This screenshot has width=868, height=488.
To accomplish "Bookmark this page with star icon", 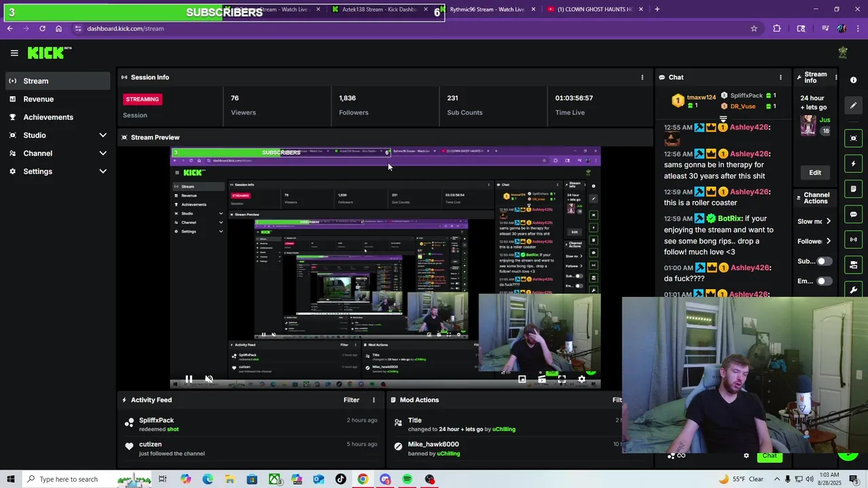I will [x=753, y=28].
